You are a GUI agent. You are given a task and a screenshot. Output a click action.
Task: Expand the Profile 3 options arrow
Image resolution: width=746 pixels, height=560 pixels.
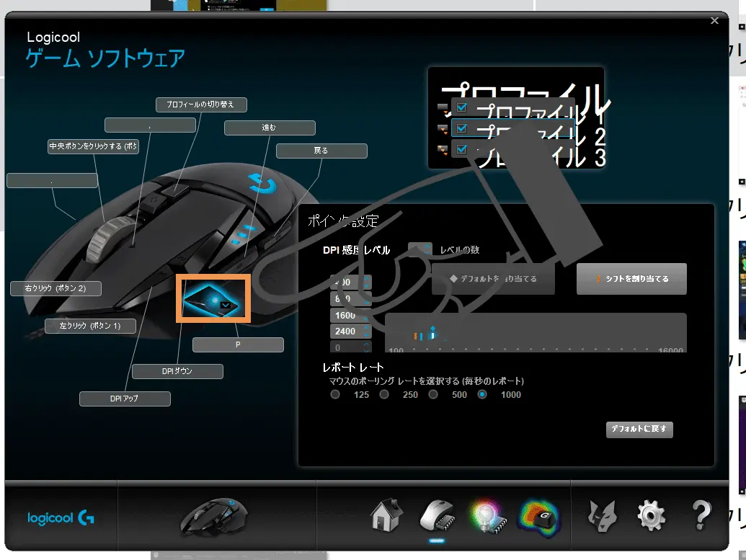[443, 150]
